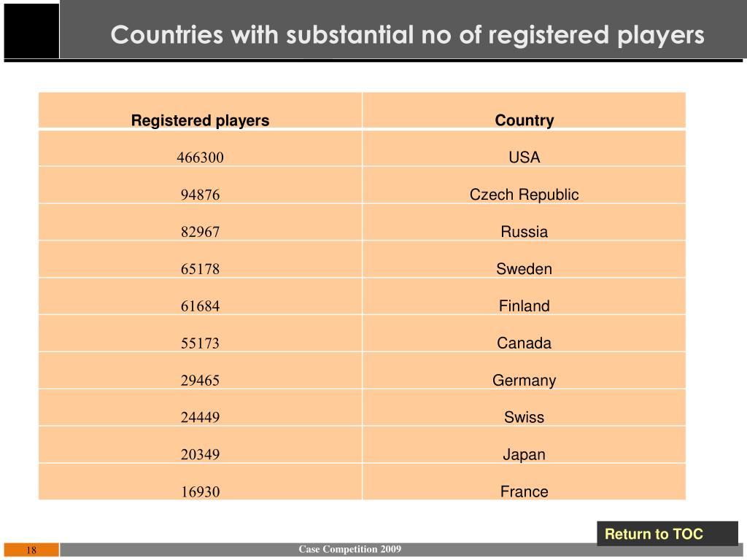Click the Swiss country cell

pyautogui.click(x=524, y=418)
